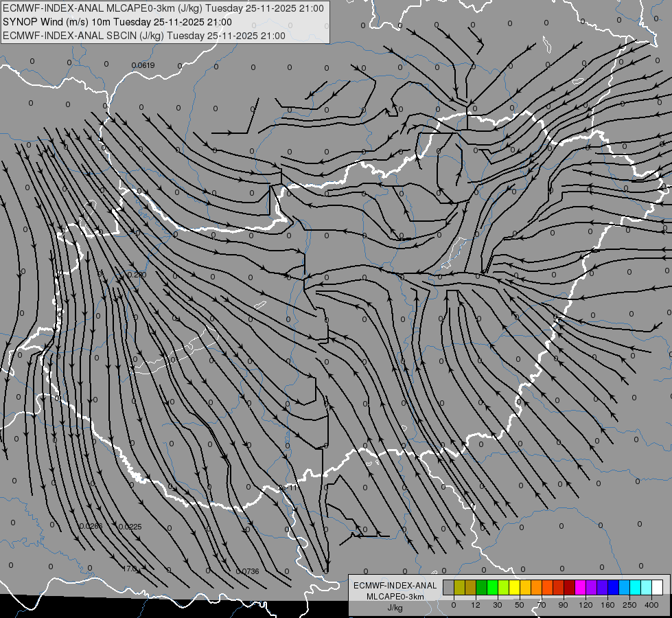The width and height of the screenshot is (672, 618).
Task: Click the legend tick label 250
Action: (x=629, y=605)
